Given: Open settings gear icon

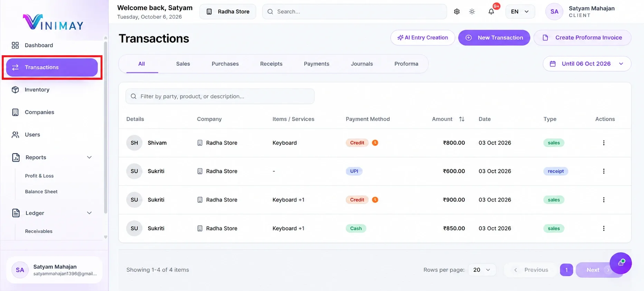Looking at the screenshot, I should coord(457,12).
